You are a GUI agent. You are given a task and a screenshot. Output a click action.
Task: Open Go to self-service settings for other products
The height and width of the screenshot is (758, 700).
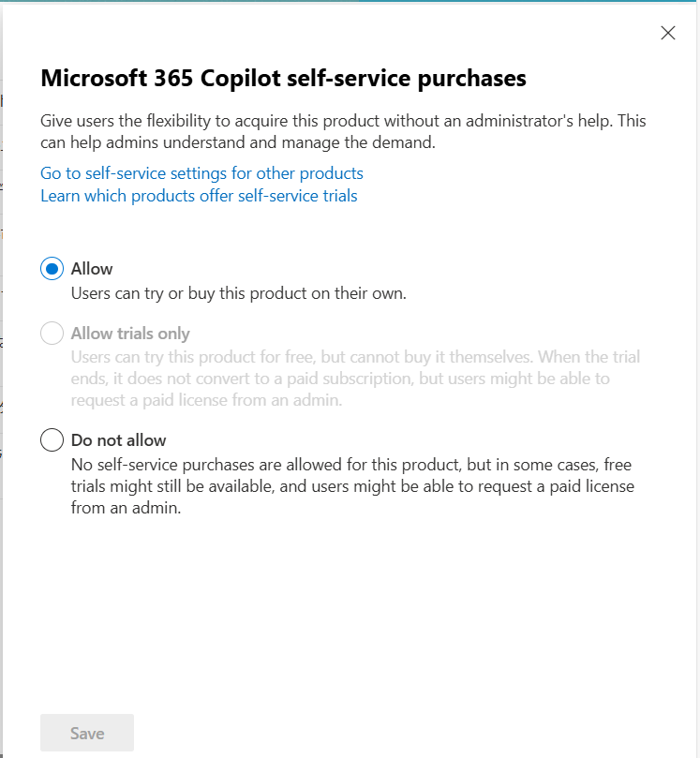click(201, 173)
